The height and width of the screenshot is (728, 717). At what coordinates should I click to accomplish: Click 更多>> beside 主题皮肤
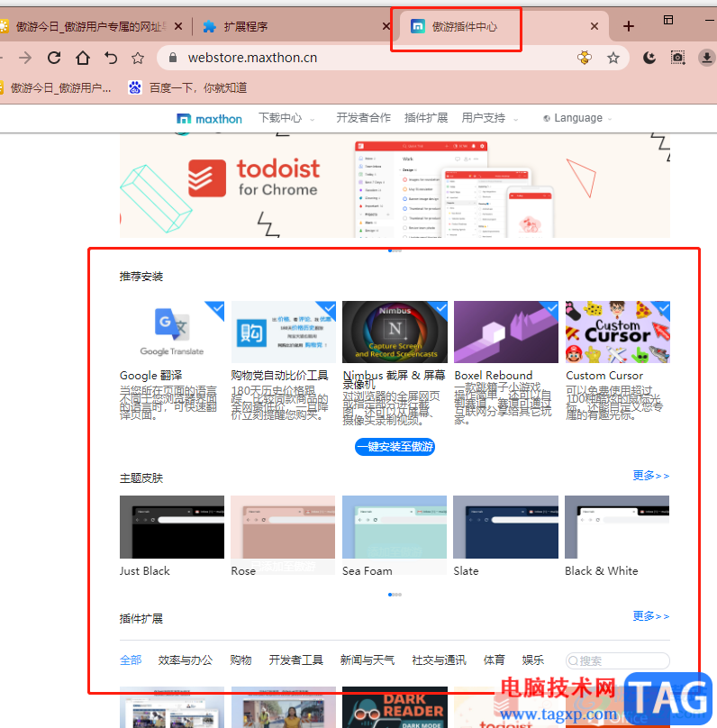click(651, 476)
